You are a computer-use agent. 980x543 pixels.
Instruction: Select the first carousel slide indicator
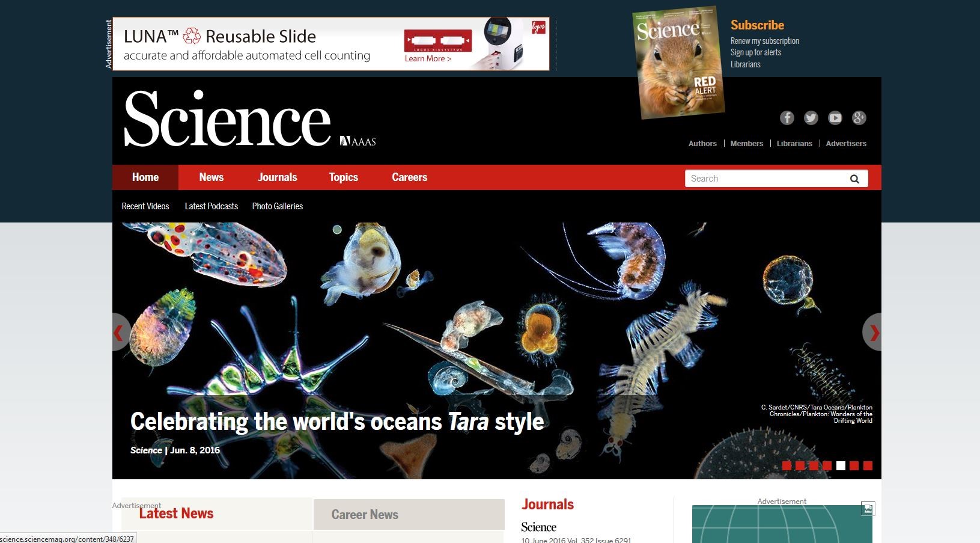(787, 465)
